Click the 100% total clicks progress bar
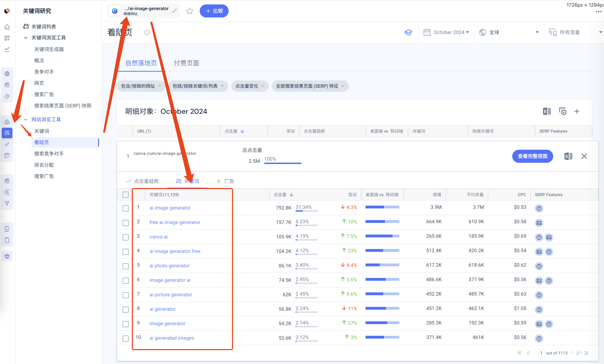This screenshot has height=364, width=604. [x=283, y=163]
